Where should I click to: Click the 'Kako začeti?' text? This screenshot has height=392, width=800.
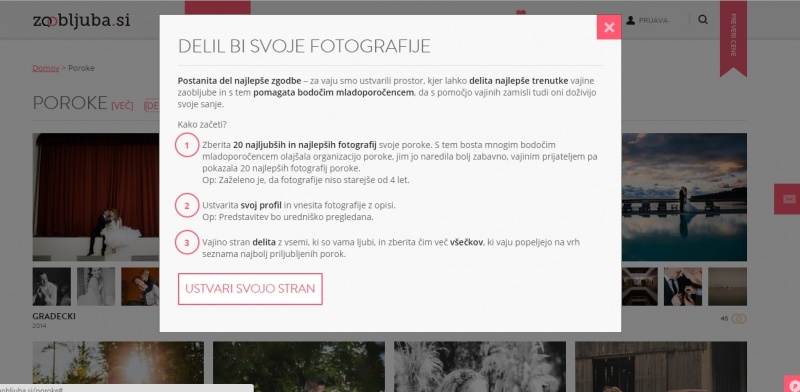(202, 125)
